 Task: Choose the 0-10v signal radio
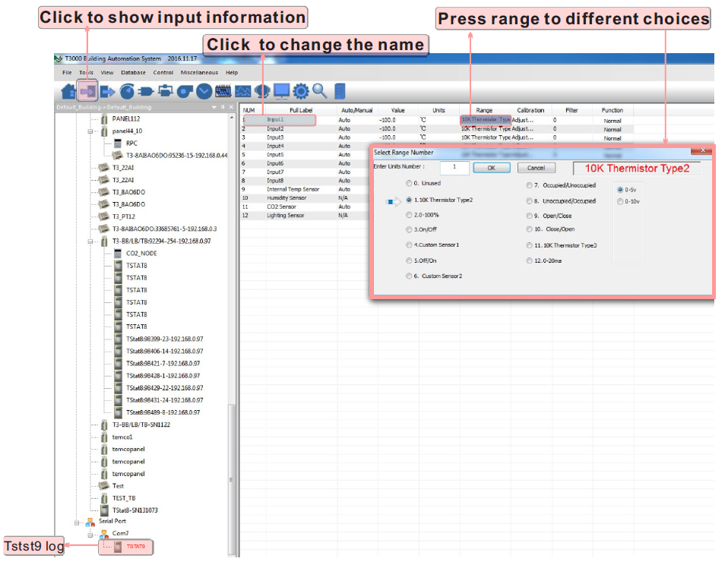pos(620,201)
